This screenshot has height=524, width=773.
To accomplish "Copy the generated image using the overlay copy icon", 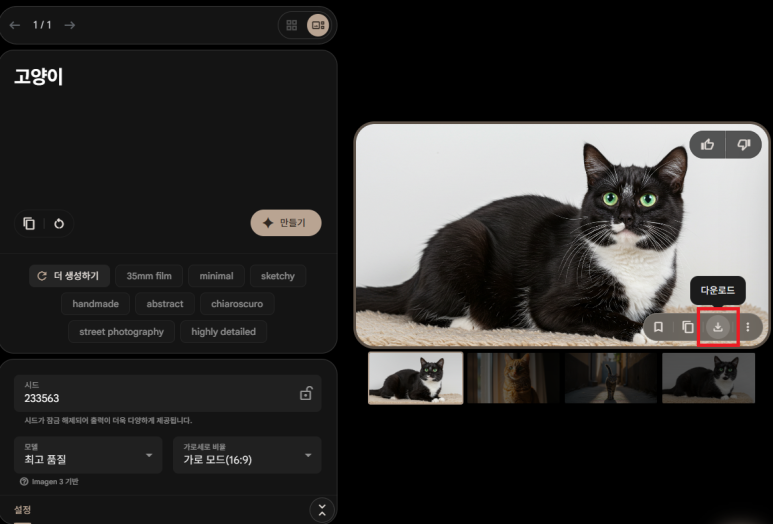I will 688,327.
